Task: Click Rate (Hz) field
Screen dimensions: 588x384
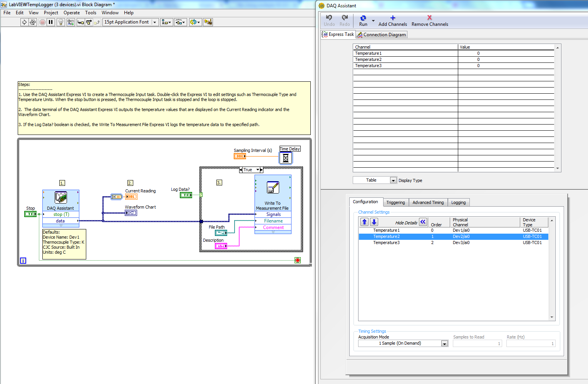Action: tap(531, 344)
